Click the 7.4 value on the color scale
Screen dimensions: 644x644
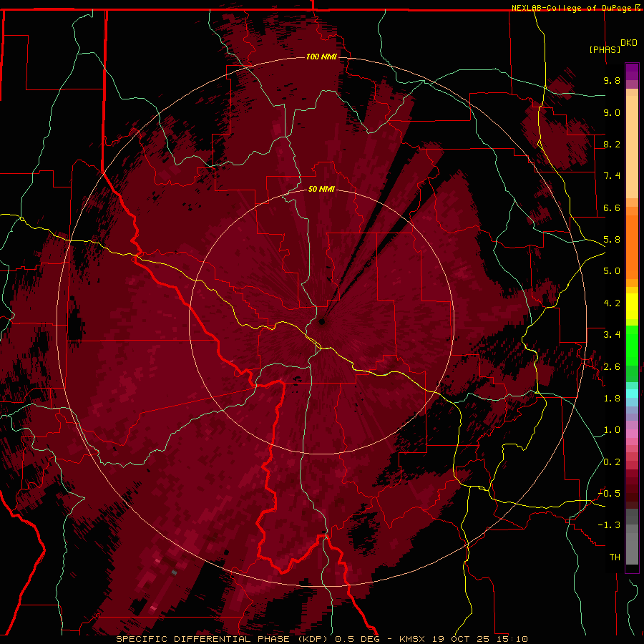coord(612,176)
